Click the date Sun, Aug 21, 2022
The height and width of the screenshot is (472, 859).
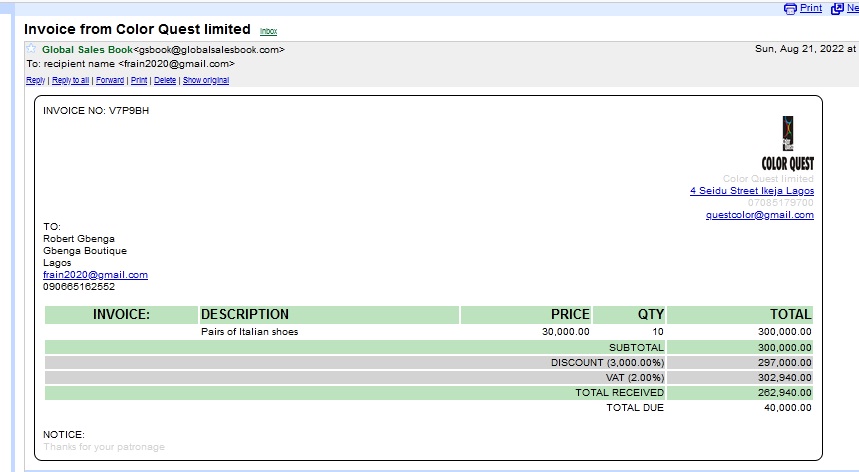(x=800, y=49)
